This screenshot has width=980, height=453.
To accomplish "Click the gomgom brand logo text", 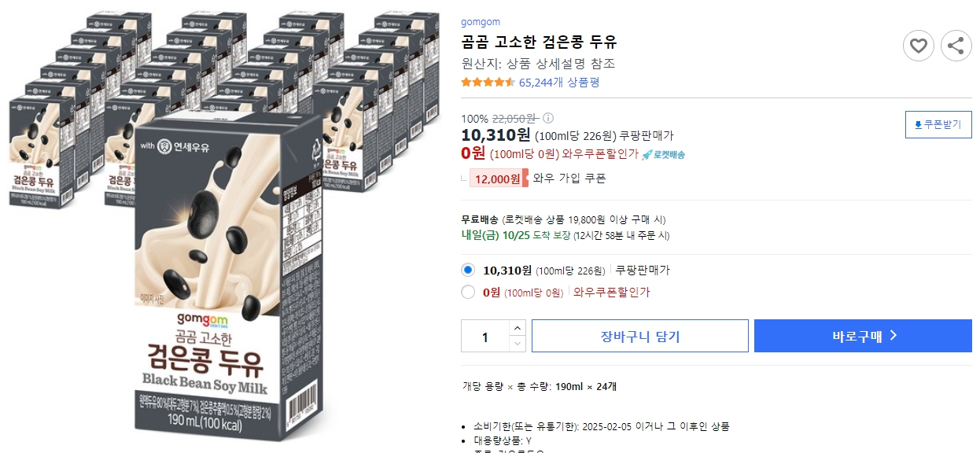I will pyautogui.click(x=481, y=21).
